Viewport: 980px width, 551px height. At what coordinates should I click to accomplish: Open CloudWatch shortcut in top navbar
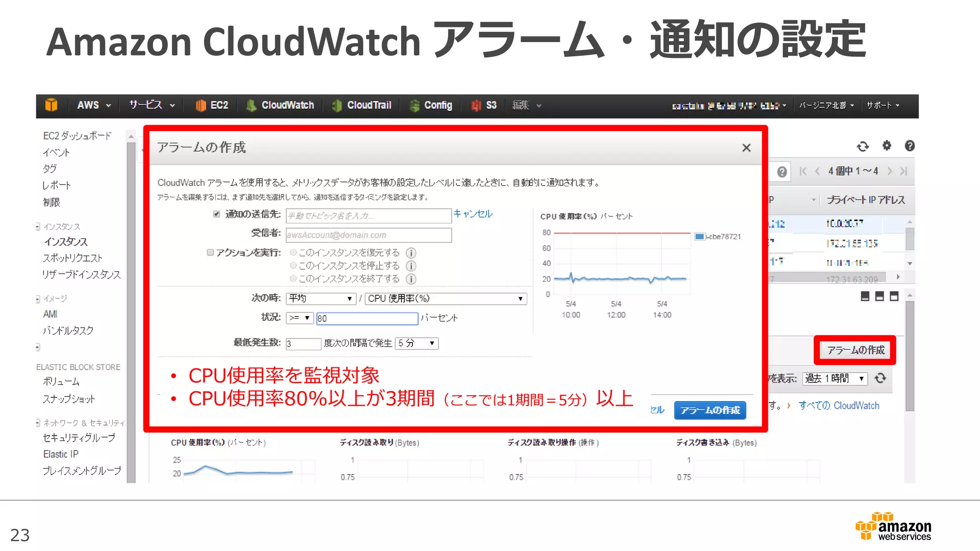[x=280, y=105]
